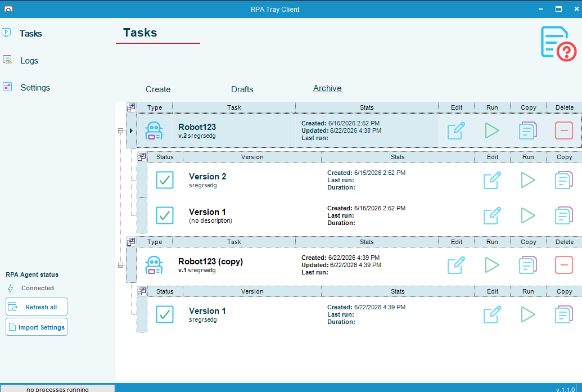Open the Archive tab
The height and width of the screenshot is (392, 582).
(x=327, y=88)
